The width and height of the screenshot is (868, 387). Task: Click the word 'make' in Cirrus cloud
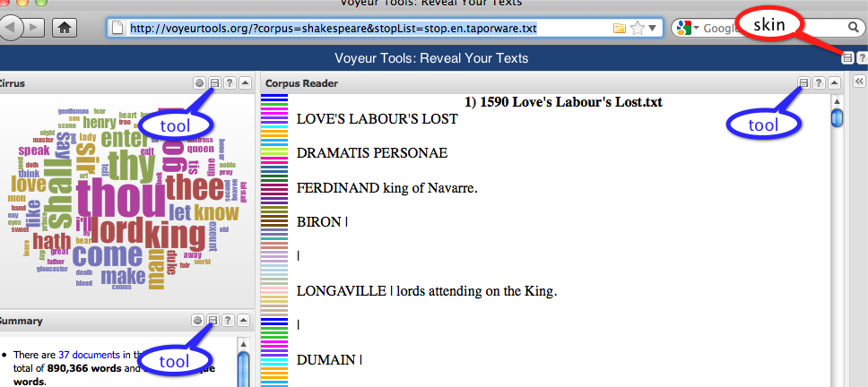123,276
